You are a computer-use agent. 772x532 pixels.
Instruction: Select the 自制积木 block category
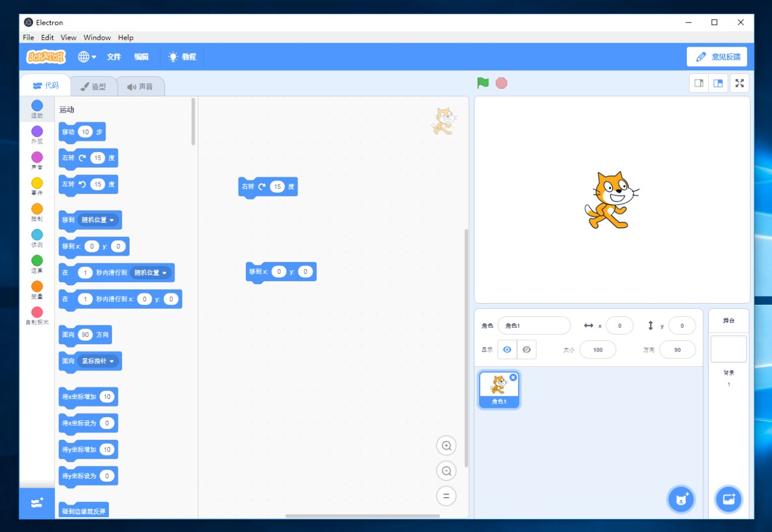click(37, 316)
